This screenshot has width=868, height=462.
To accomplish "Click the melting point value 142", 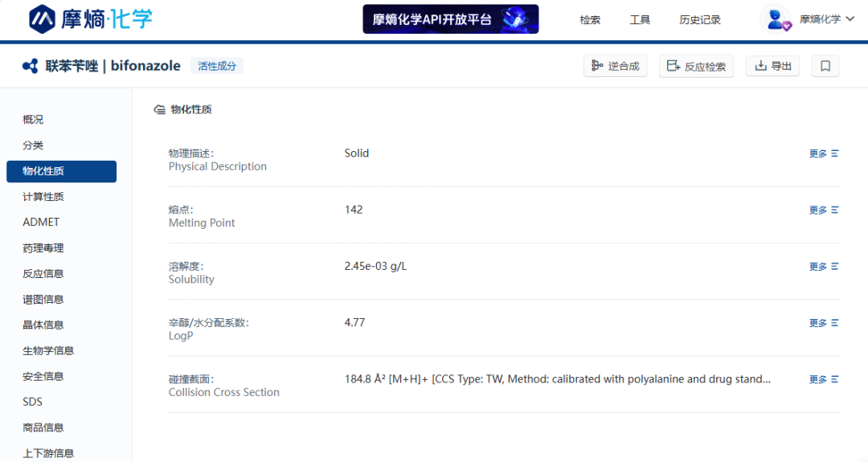I will 353,210.
